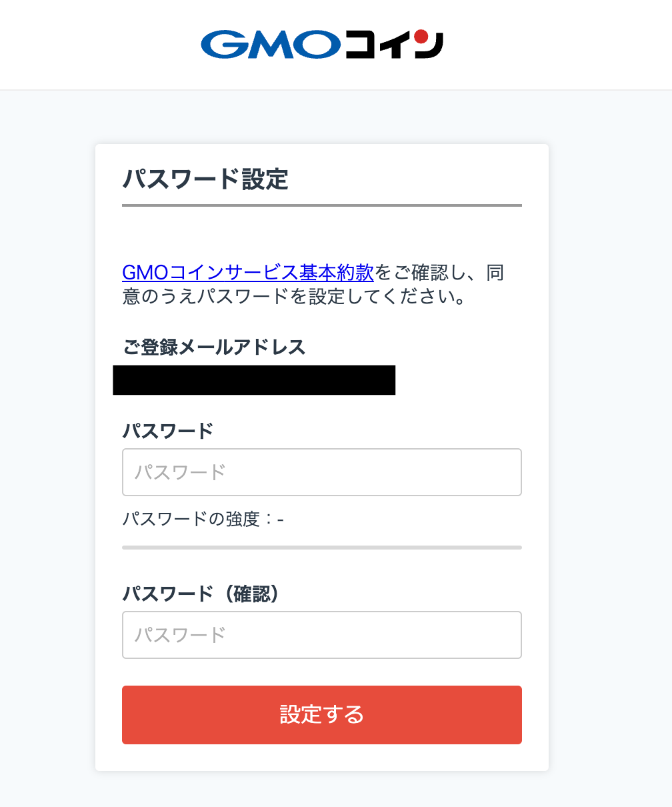Click the パスワード（確認） field label
Viewport: 672px width, 807px height.
click(201, 594)
